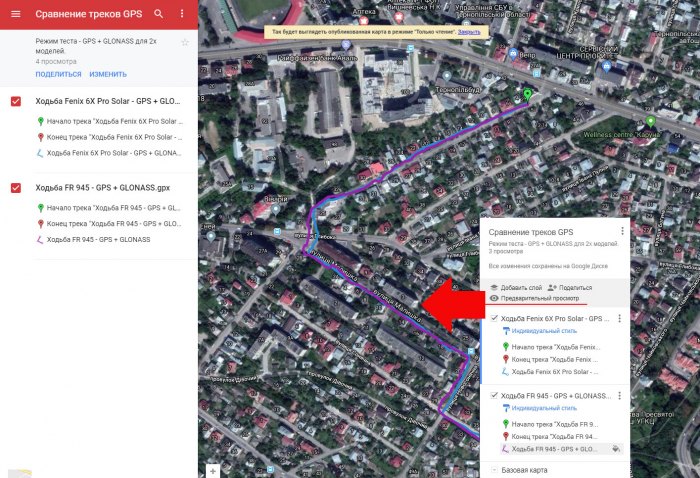Select Начало трека Ходьба FR 9... in editor panel

[x=550, y=424]
